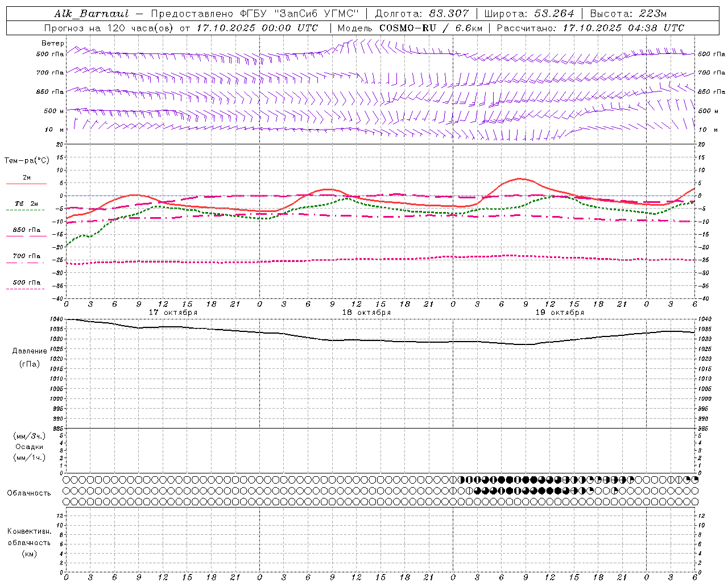
Task: Click the 'Прогноз на 120 часа(ов)' forecast text
Action: pyautogui.click(x=109, y=28)
